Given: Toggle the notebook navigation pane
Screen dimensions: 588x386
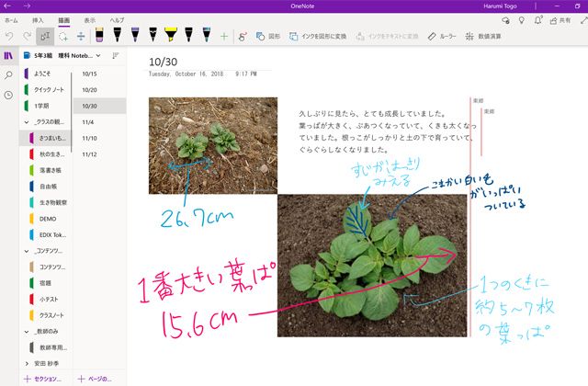Looking at the screenshot, I should click(8, 56).
